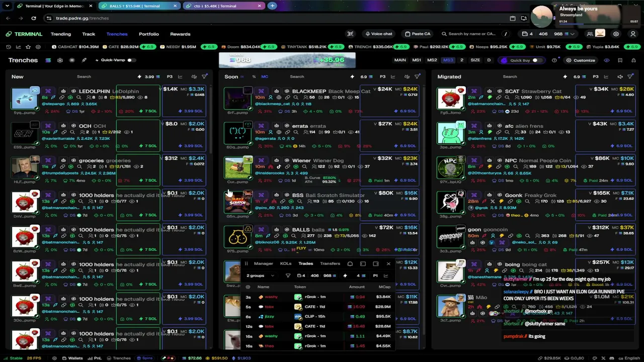The height and width of the screenshot is (362, 644).
Task: Click the chart icon in New column header
Action: [x=181, y=76]
